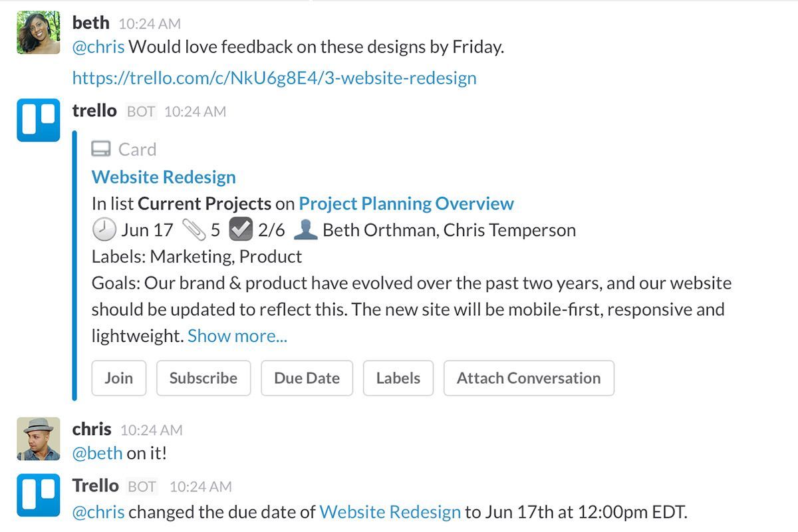Image resolution: width=798 pixels, height=532 pixels.
Task: Open the Labels button
Action: pos(398,378)
